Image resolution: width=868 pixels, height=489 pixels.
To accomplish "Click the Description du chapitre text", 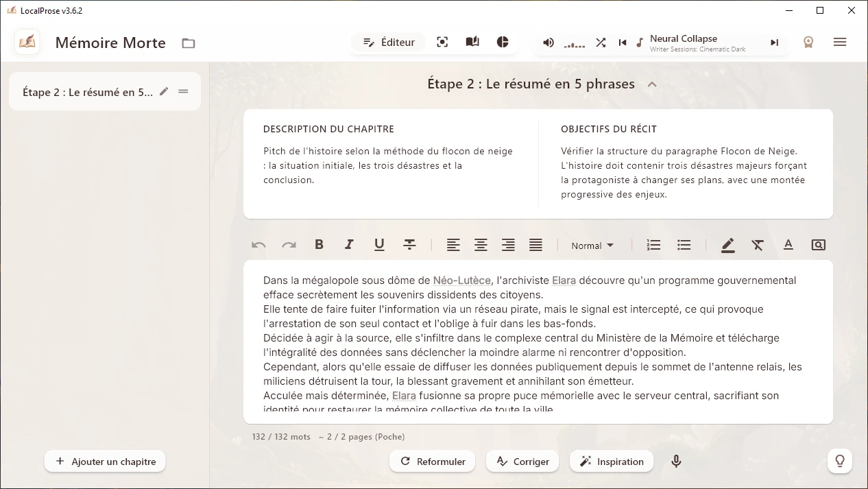I will pyautogui.click(x=388, y=165).
